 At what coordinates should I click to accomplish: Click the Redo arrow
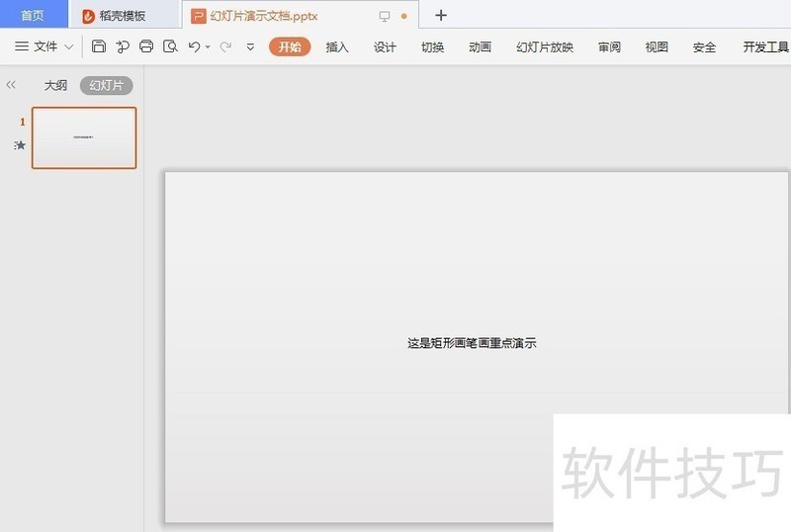click(x=225, y=46)
